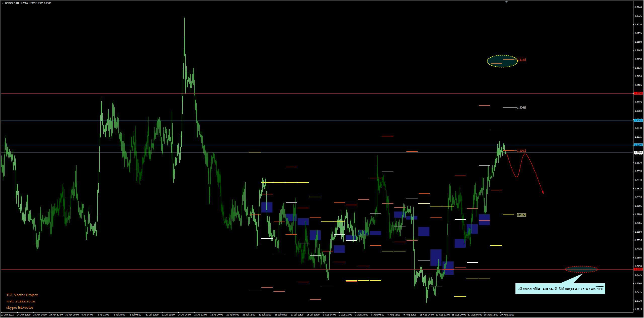Click the blue 1.3000 tag on price axis
Screen dimensions: 644x318
pos(638,145)
